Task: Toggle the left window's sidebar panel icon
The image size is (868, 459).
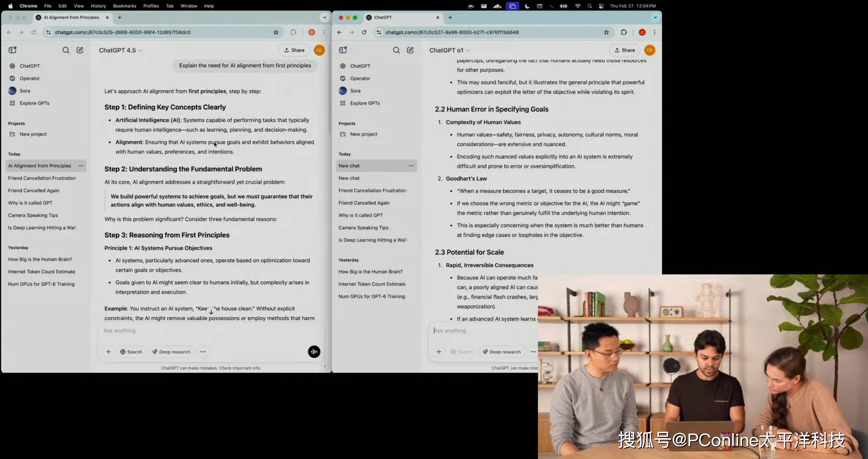Action: pos(13,50)
